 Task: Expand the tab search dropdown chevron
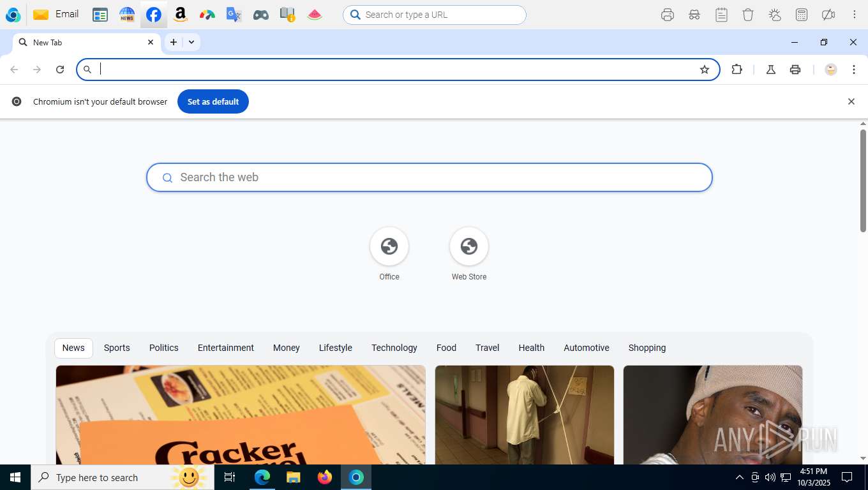tap(191, 42)
